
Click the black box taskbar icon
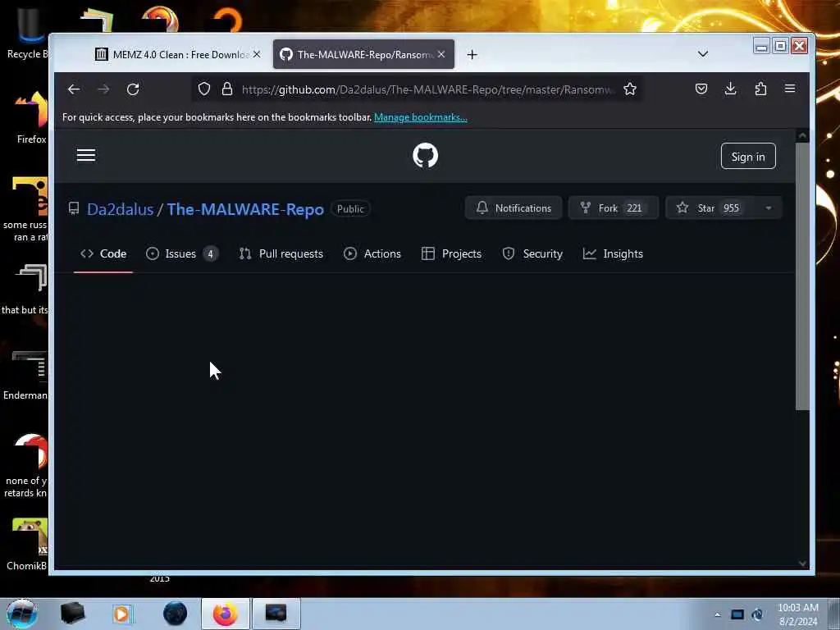tap(72, 614)
